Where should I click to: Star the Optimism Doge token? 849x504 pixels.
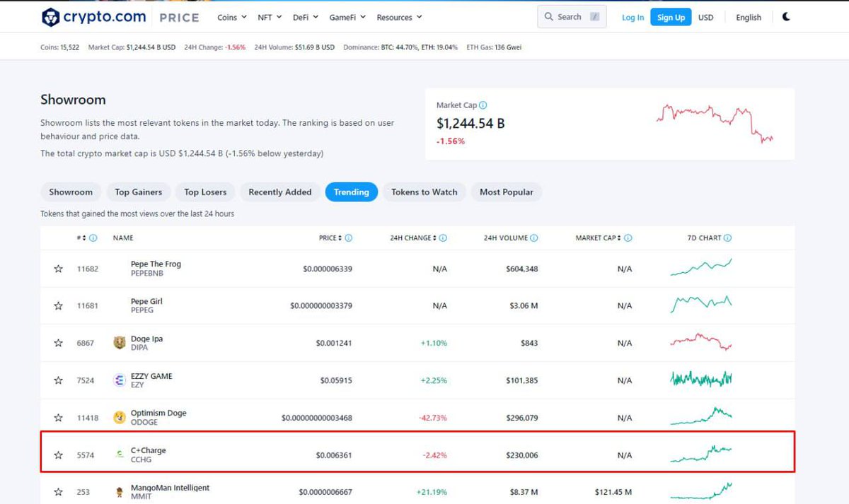click(58, 418)
